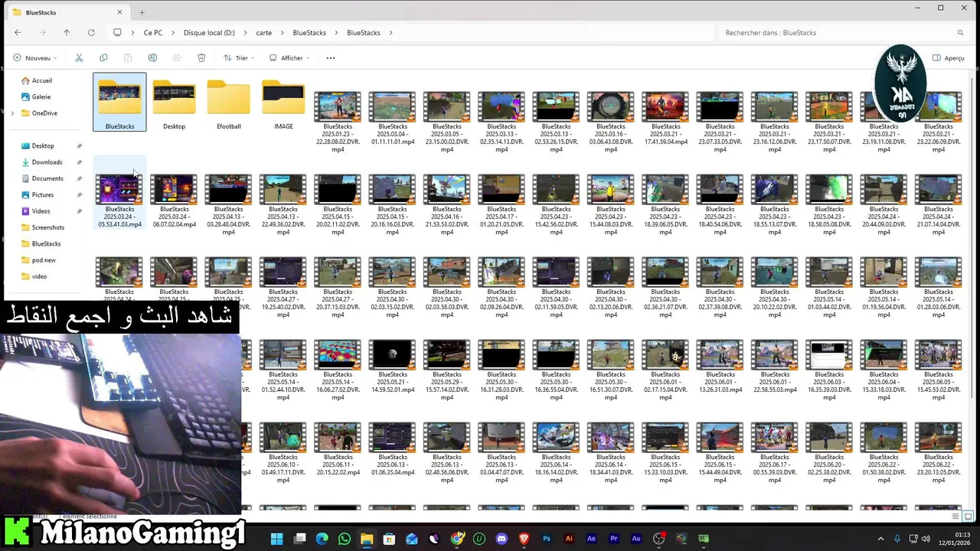Add a new Explorer tab
Screen dimensions: 980x551
(142, 12)
